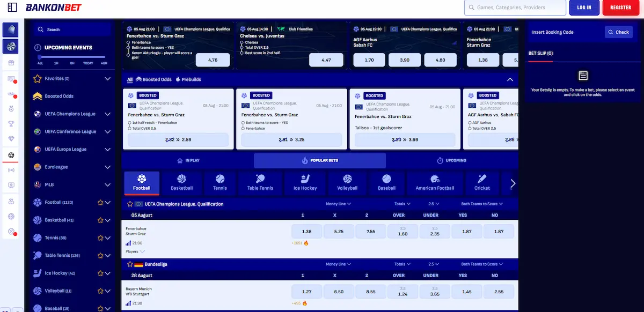Select the soccer ball sports icon in sidebar

coord(11,155)
